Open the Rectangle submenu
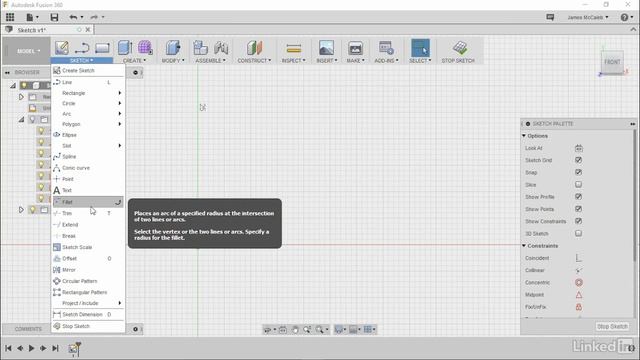The width and height of the screenshot is (640, 360). (88, 93)
